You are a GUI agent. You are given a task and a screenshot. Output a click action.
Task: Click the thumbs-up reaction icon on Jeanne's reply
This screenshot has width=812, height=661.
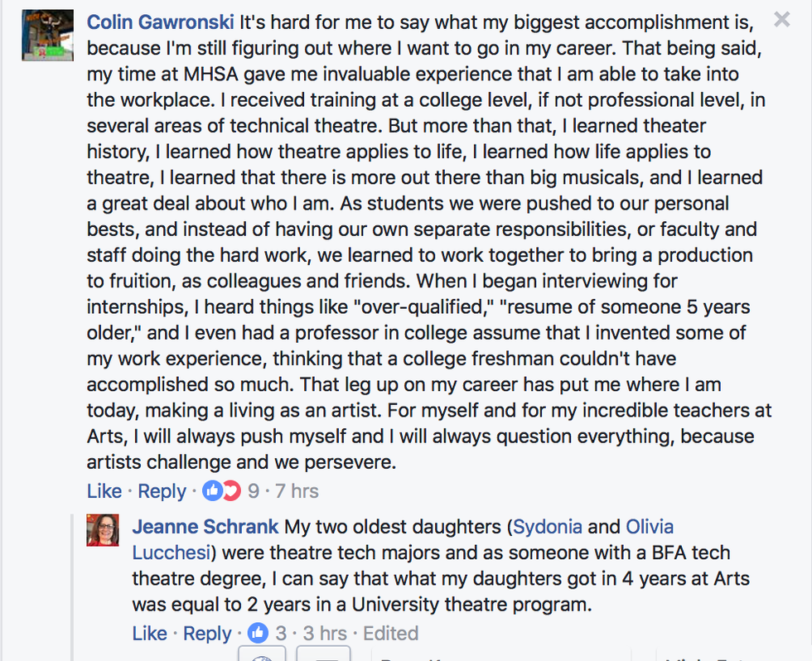259,634
